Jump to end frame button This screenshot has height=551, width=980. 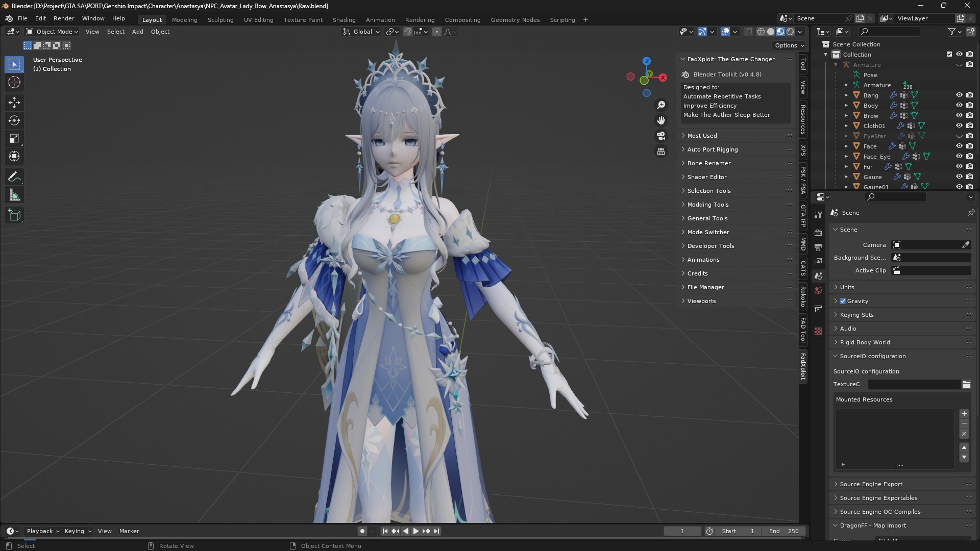[x=436, y=531]
